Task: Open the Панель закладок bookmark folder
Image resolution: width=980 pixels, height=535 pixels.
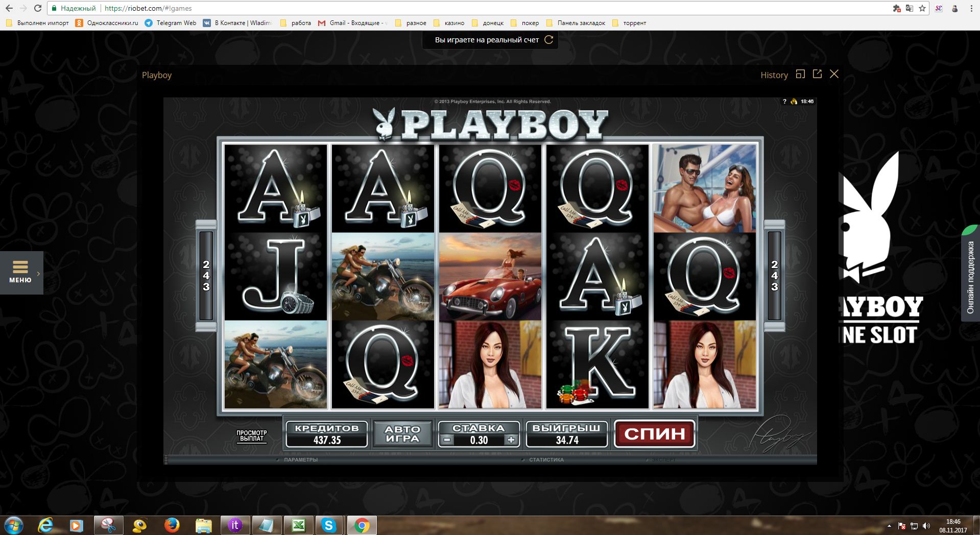Action: (576, 23)
